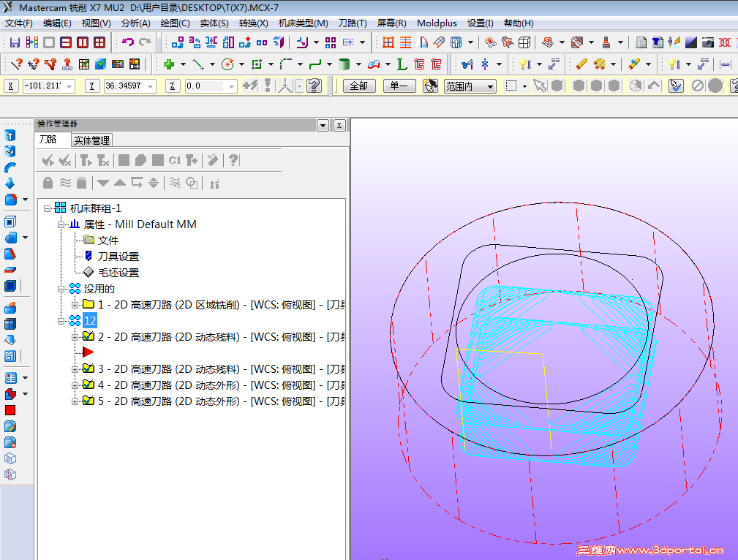Open the 文件(F) menu

point(19,23)
